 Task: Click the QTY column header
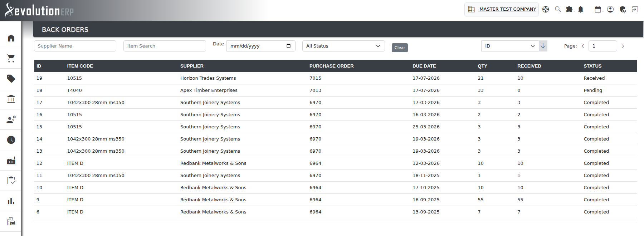(482, 66)
